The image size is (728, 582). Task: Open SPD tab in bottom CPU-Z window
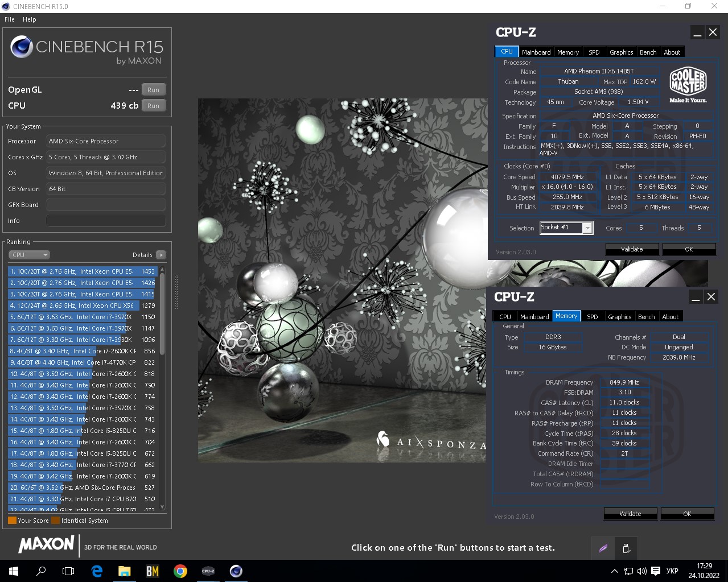[593, 317]
